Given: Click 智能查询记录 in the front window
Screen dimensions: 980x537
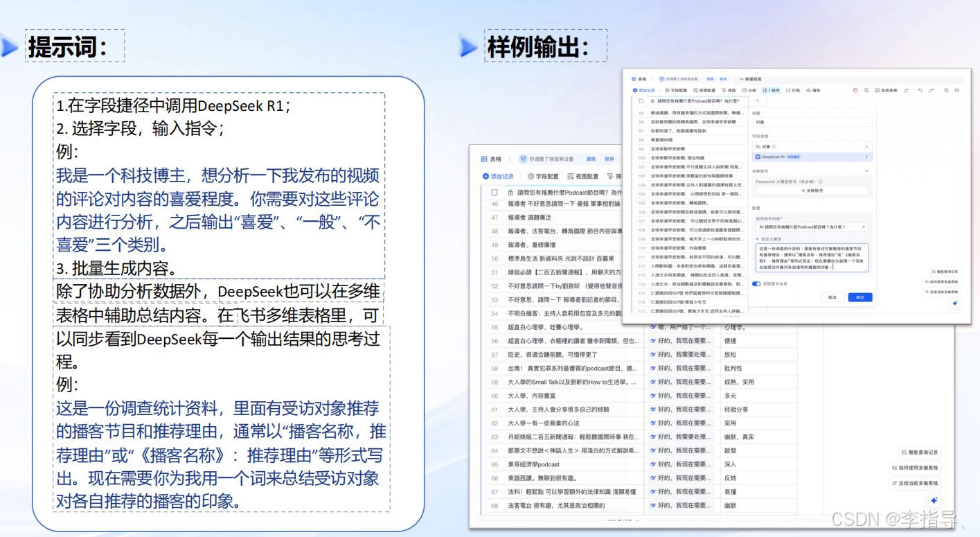Looking at the screenshot, I should (x=943, y=272).
